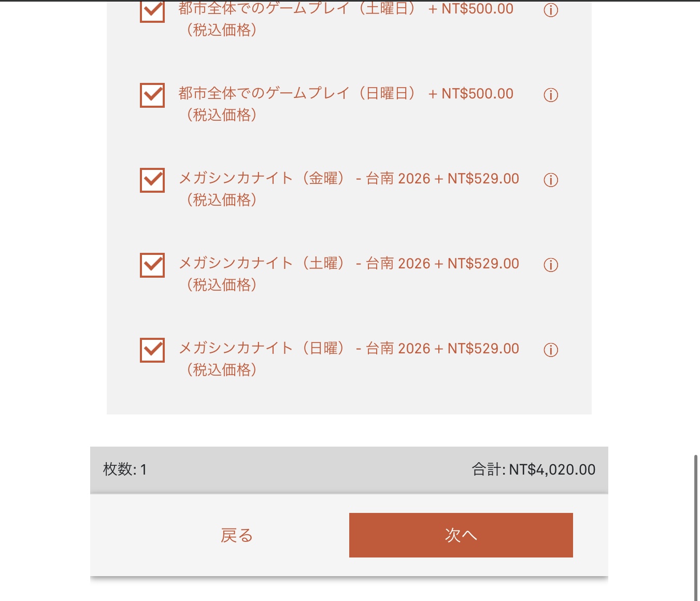The image size is (700, 601).
Task: Show info for メガシンカナイト（日曜）
Action: [x=551, y=350]
